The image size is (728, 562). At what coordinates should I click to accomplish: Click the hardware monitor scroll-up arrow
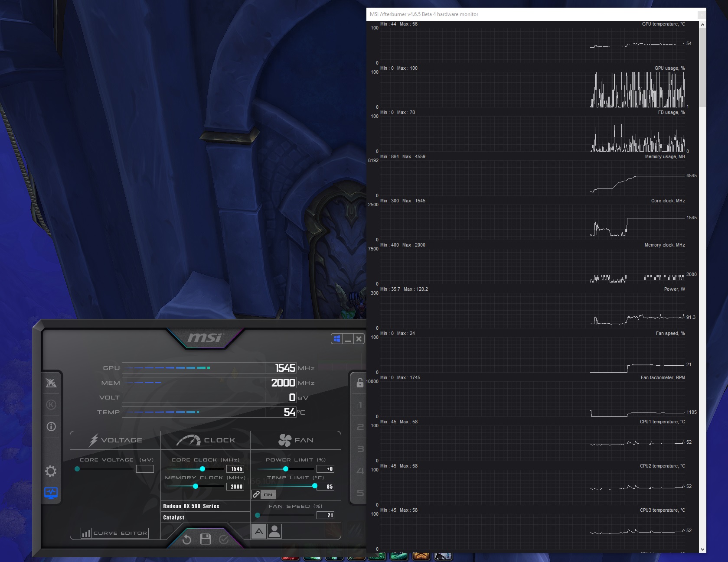point(702,25)
